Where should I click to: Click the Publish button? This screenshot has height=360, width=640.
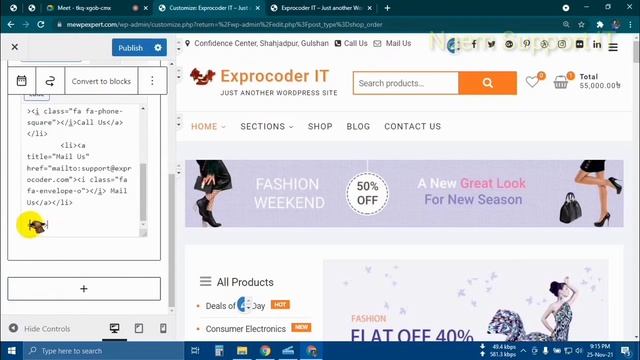click(131, 48)
